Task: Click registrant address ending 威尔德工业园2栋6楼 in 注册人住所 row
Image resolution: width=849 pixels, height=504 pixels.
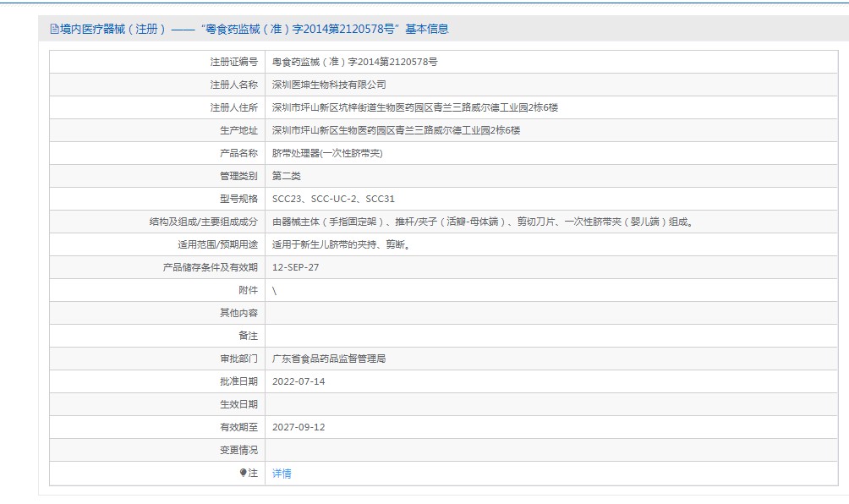Action: click(x=414, y=107)
